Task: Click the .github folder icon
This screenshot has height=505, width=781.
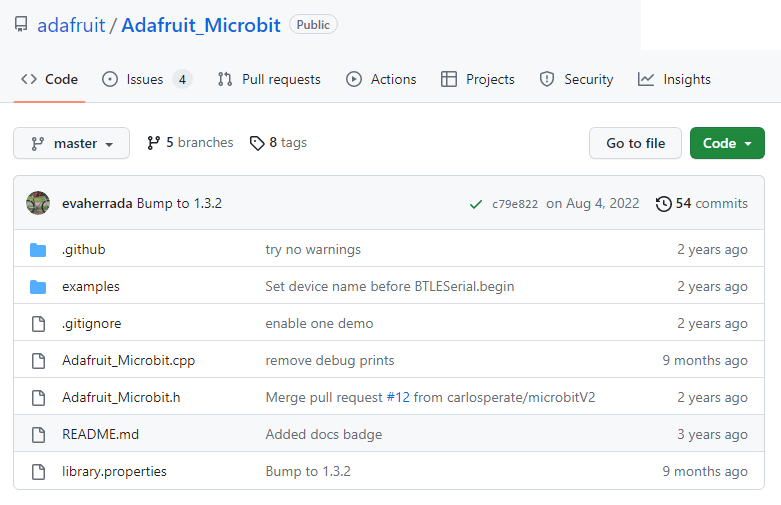Action: point(38,249)
